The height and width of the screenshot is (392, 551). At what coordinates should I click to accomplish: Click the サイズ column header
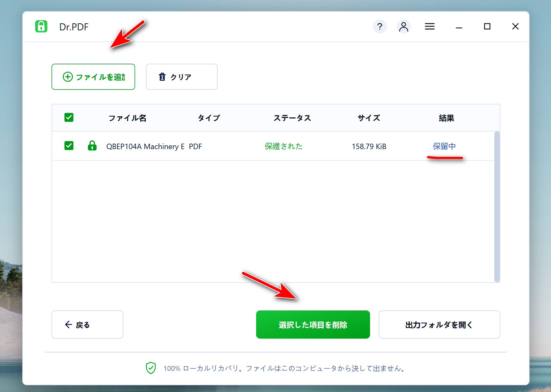(369, 118)
